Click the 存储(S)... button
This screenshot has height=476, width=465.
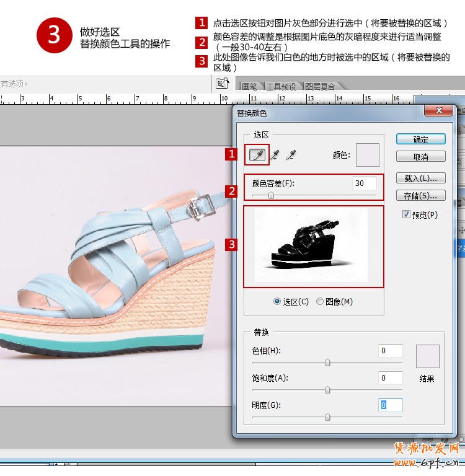[421, 196]
